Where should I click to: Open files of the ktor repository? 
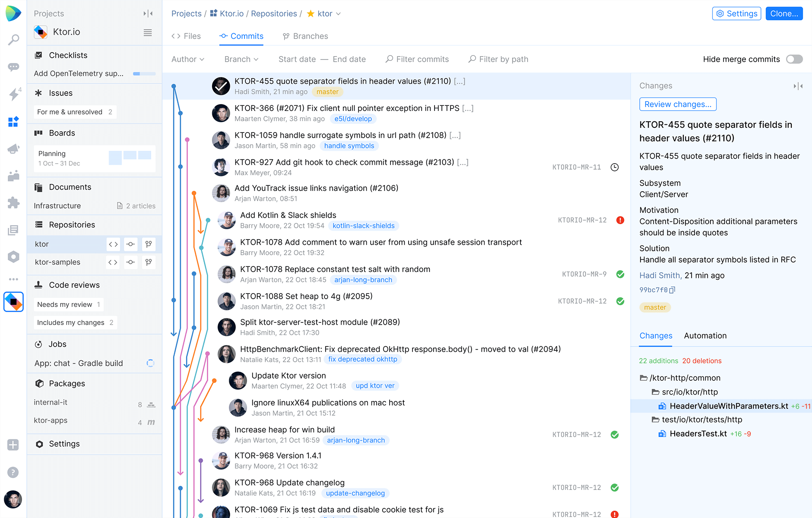point(113,244)
